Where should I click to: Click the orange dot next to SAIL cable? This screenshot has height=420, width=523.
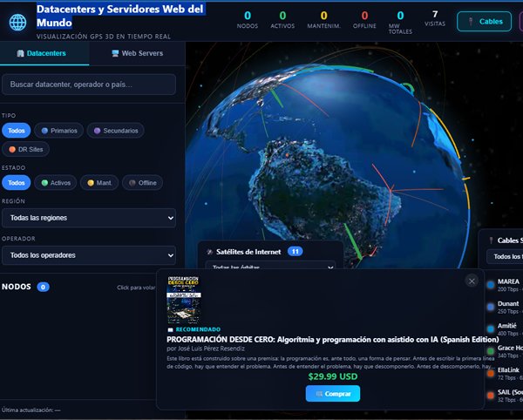click(491, 396)
